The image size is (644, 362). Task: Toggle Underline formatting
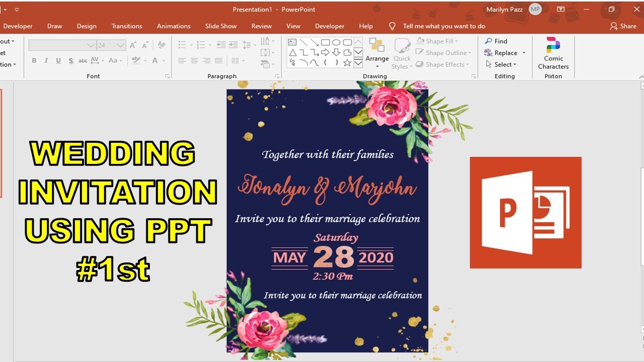(x=58, y=60)
